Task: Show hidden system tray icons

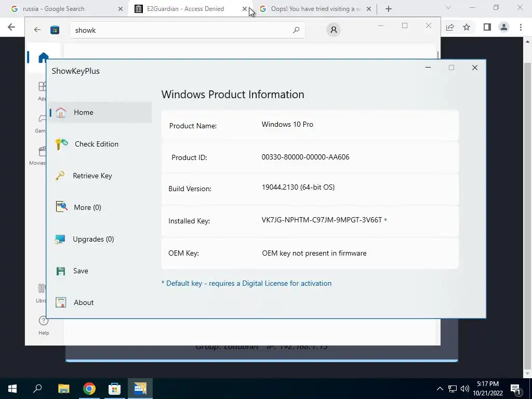Action: (x=440, y=389)
